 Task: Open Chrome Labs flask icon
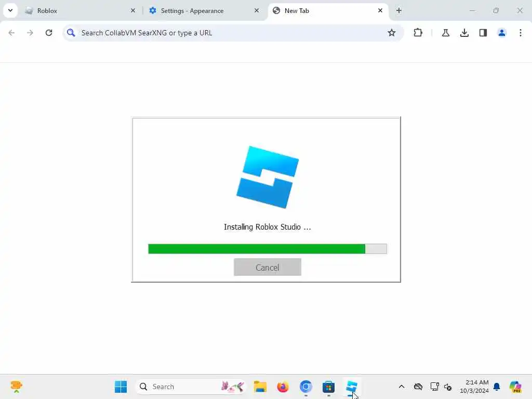[x=446, y=33]
